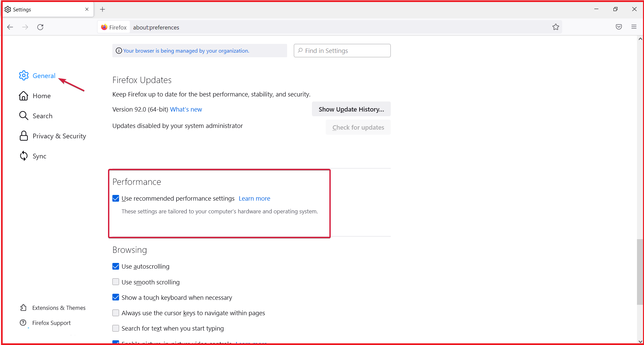Minimize the Firefox window

click(596, 9)
